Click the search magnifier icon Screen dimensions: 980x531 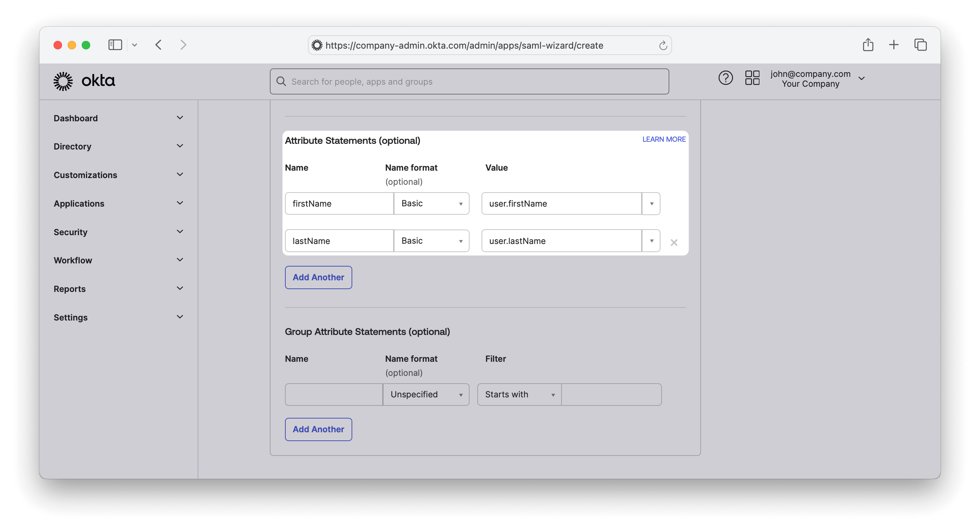point(281,81)
